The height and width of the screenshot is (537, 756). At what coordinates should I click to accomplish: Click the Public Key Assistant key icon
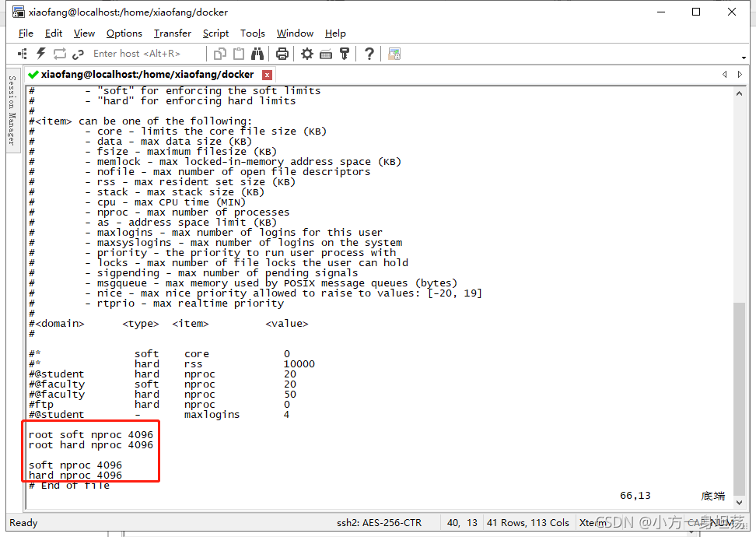click(345, 54)
